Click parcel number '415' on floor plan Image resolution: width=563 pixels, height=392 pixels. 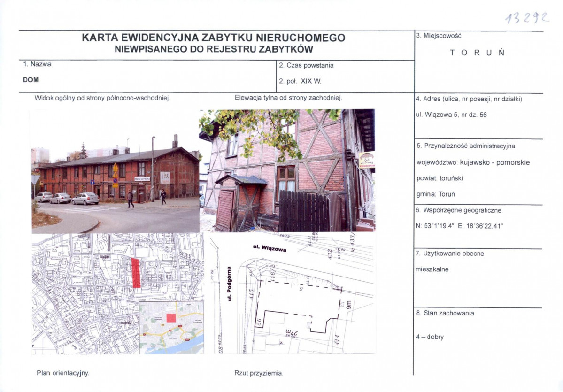click(252, 294)
